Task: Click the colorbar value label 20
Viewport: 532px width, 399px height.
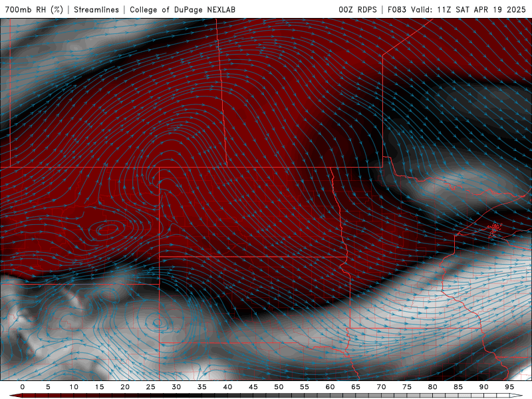Action: tap(125, 387)
